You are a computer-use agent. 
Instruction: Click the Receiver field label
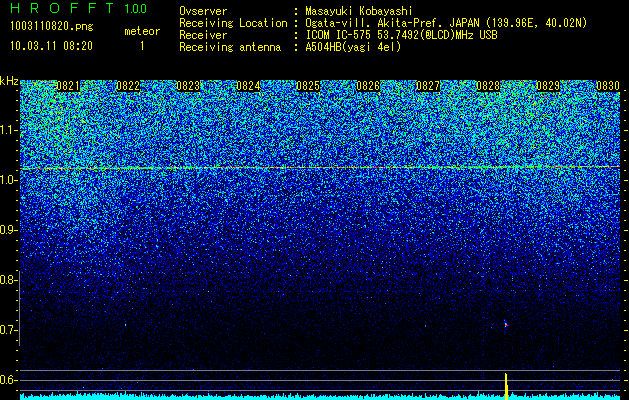click(x=203, y=35)
